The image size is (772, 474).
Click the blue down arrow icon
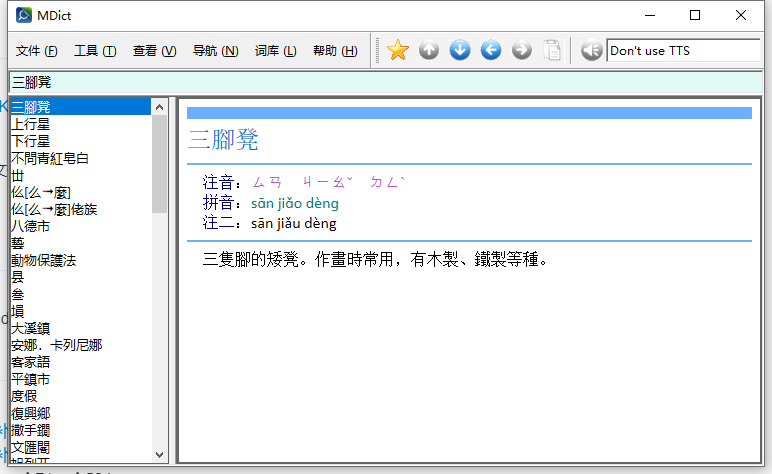pos(460,50)
